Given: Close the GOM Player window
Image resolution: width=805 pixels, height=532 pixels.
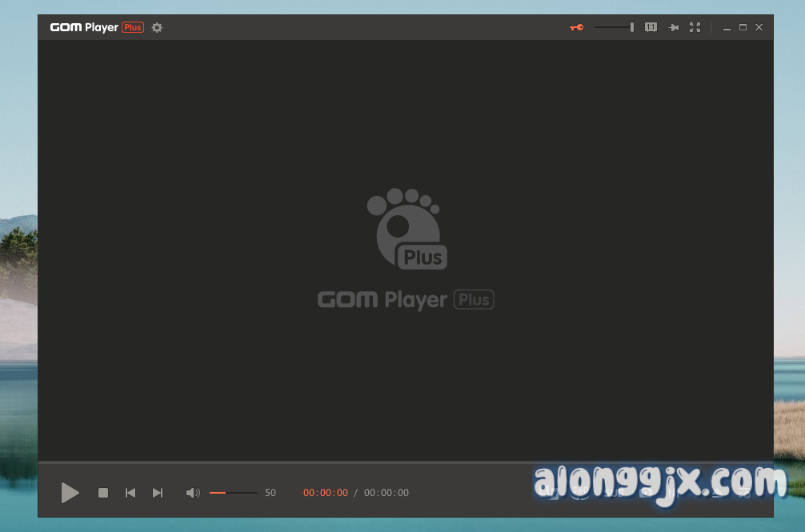Looking at the screenshot, I should (x=759, y=27).
